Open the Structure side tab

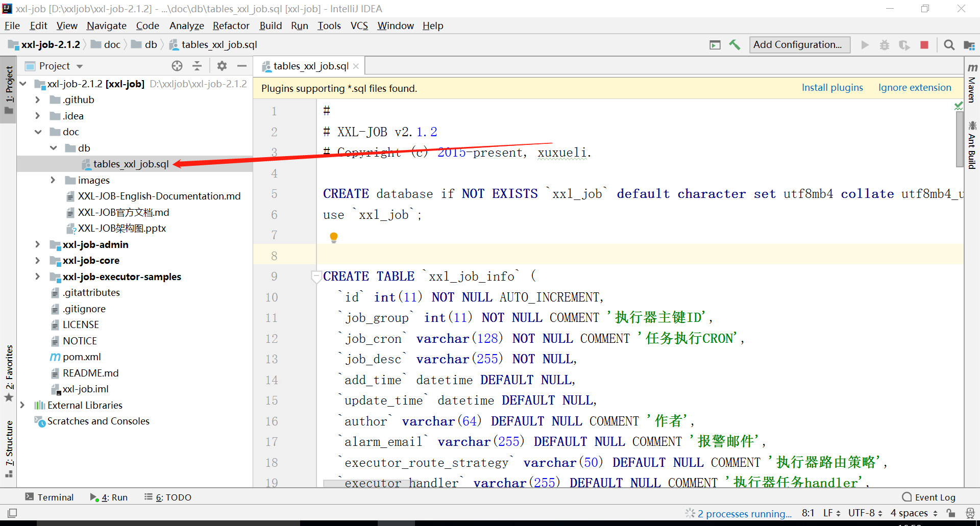coord(9,448)
